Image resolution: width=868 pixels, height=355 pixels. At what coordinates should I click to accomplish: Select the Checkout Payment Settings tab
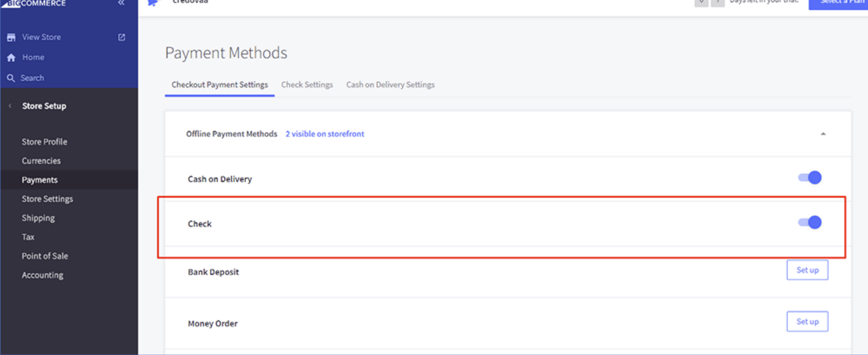point(219,85)
